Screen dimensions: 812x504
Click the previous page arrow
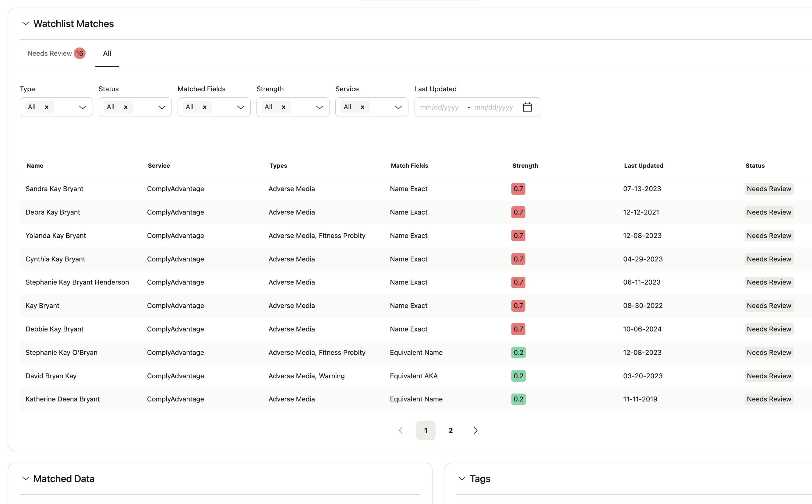coord(401,430)
